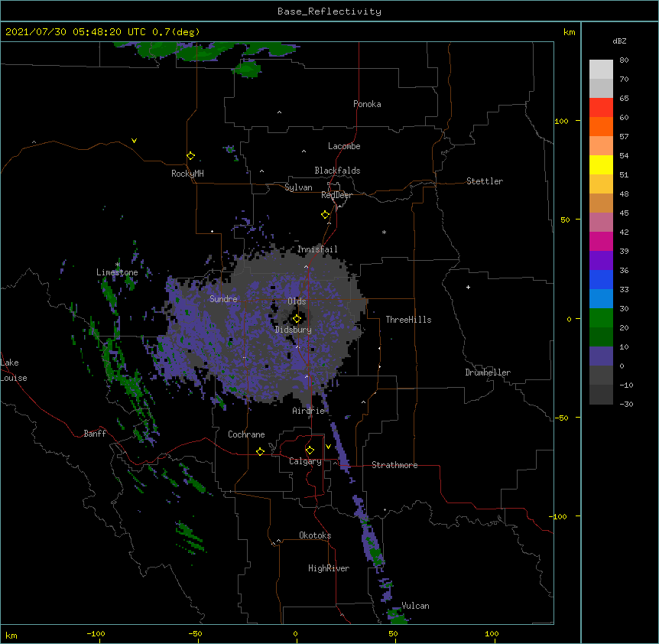
Task: Select the blue 33-36 dBZ legend swatch
Action: 601,279
